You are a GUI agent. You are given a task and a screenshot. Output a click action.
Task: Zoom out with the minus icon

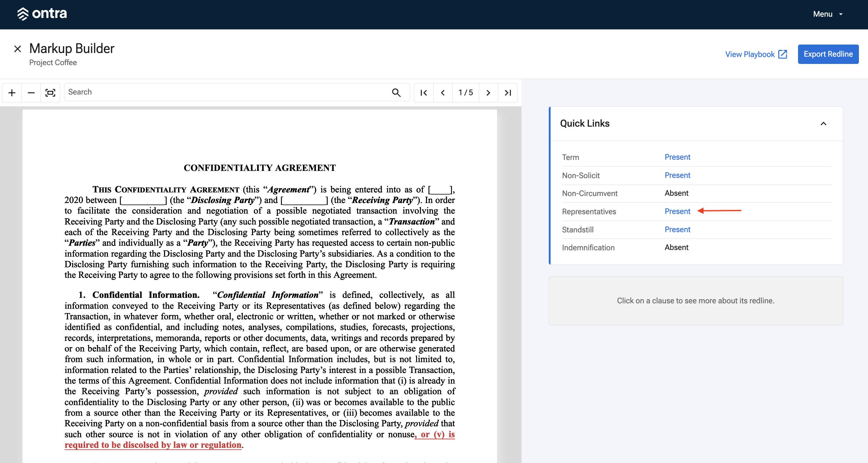(x=31, y=92)
